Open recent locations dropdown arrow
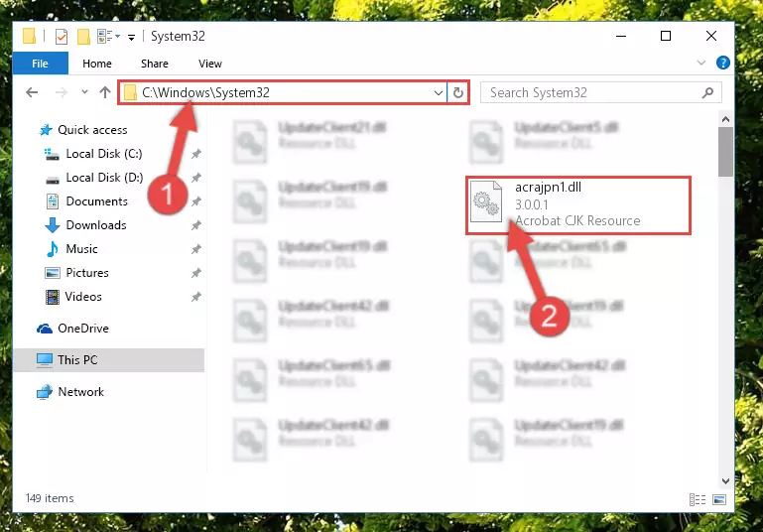The height and width of the screenshot is (532, 763). (84, 92)
